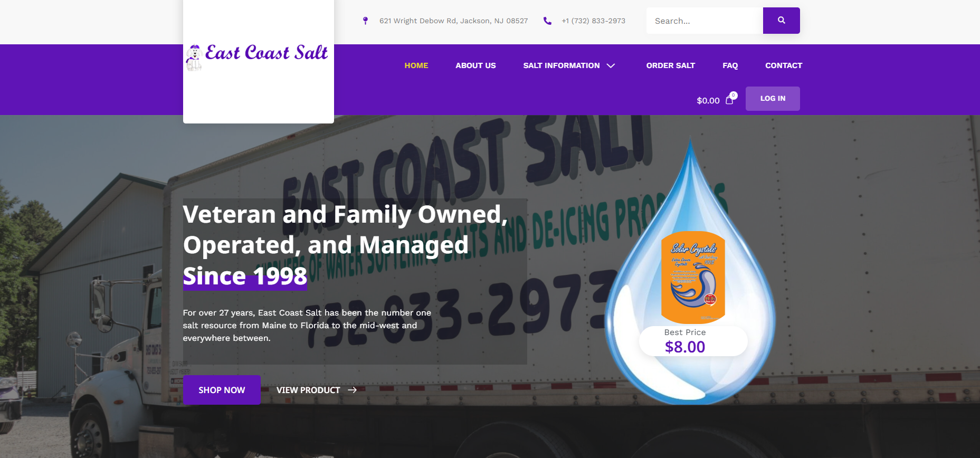Click the Solar Crystals bag image
The image size is (980, 458).
(x=693, y=277)
